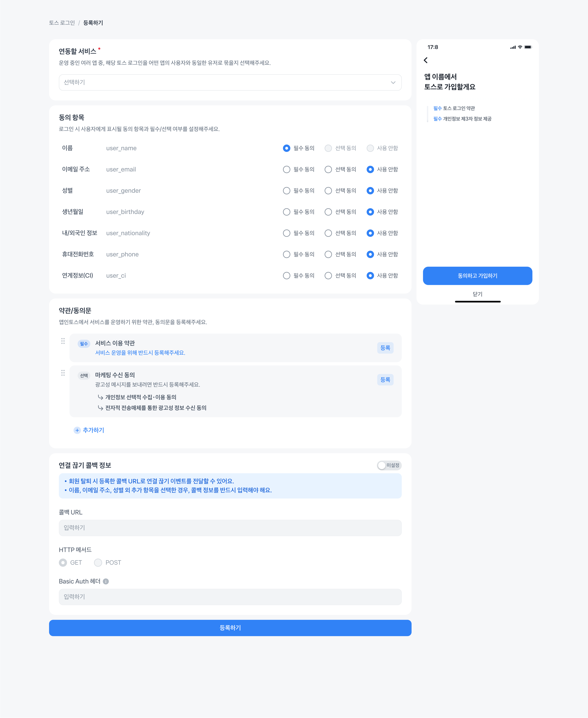Click 등록하기 breadcrumb item
588x718 pixels.
click(93, 23)
